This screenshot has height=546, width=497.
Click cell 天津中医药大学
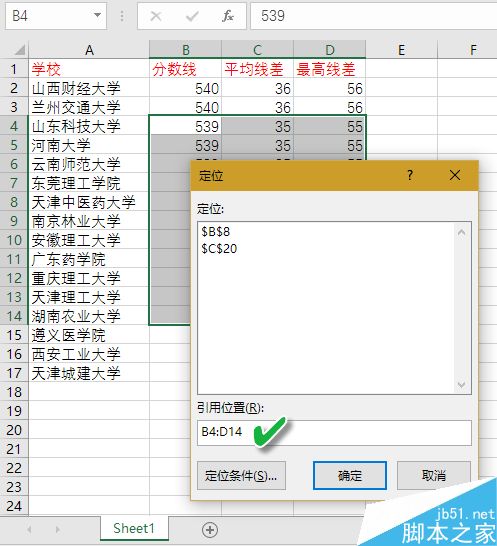click(89, 202)
